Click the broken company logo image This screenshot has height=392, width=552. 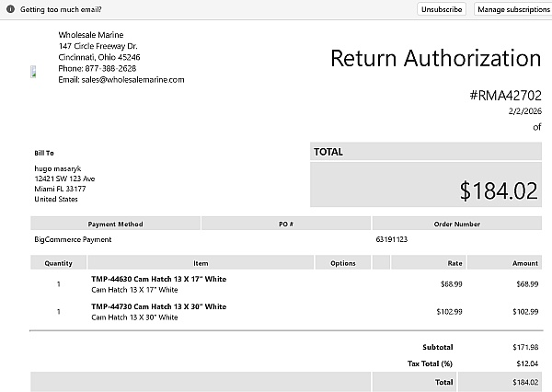pyautogui.click(x=33, y=72)
